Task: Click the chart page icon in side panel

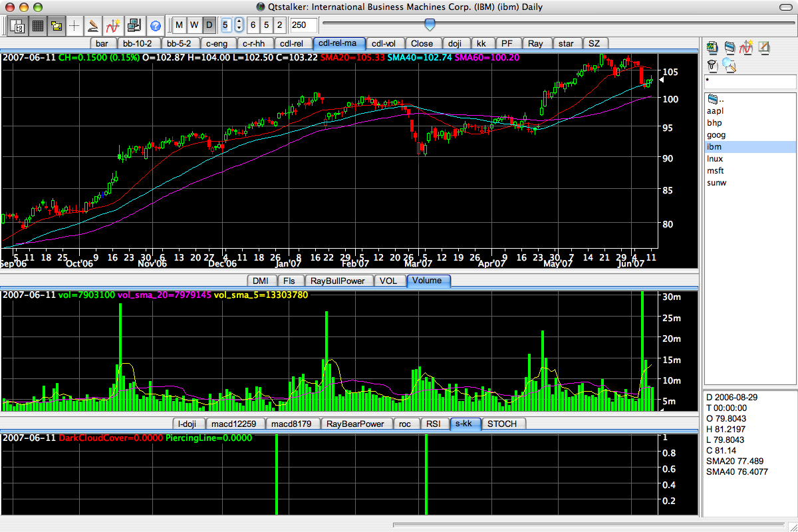Action: (712, 47)
